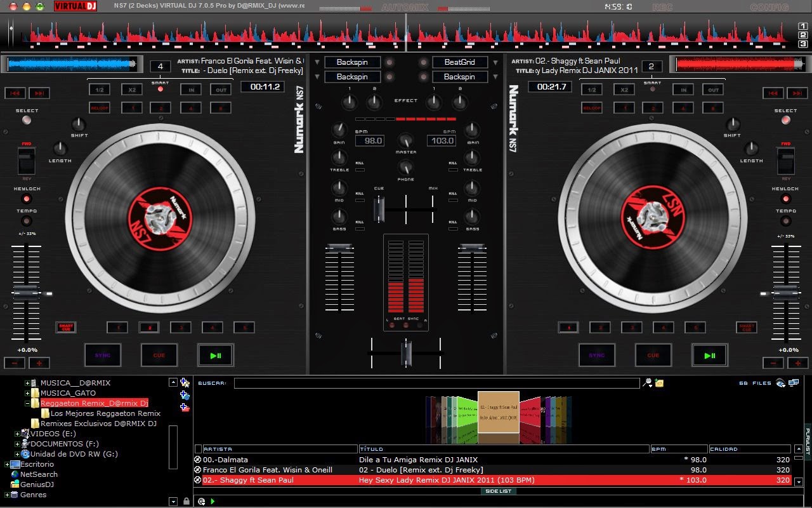Sync the left deck tempo
Image resolution: width=812 pixels, height=508 pixels.
click(x=103, y=355)
